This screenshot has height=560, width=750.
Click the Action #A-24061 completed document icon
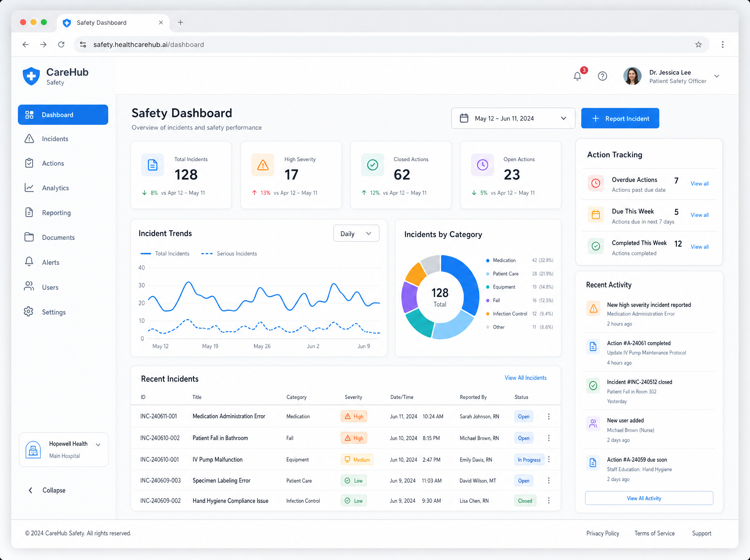(593, 346)
